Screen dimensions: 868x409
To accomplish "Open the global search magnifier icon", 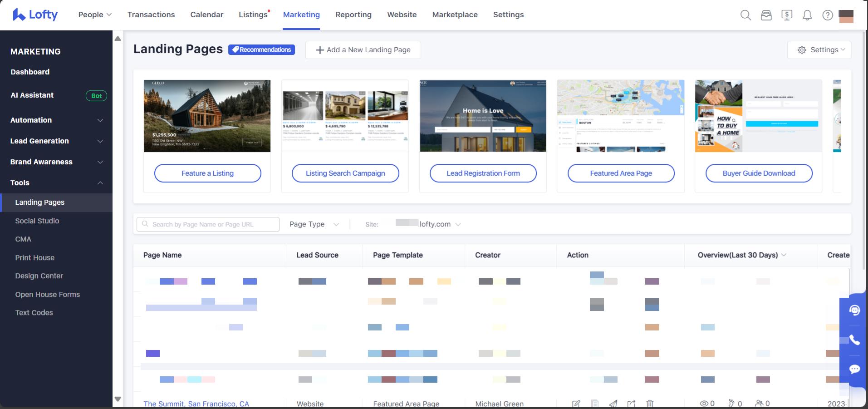I will point(745,15).
